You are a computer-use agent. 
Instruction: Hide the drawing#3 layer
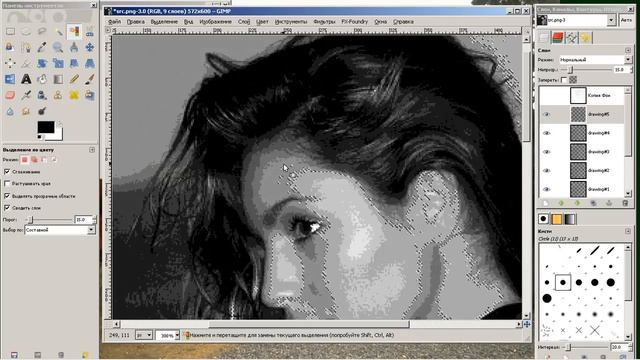[546, 152]
